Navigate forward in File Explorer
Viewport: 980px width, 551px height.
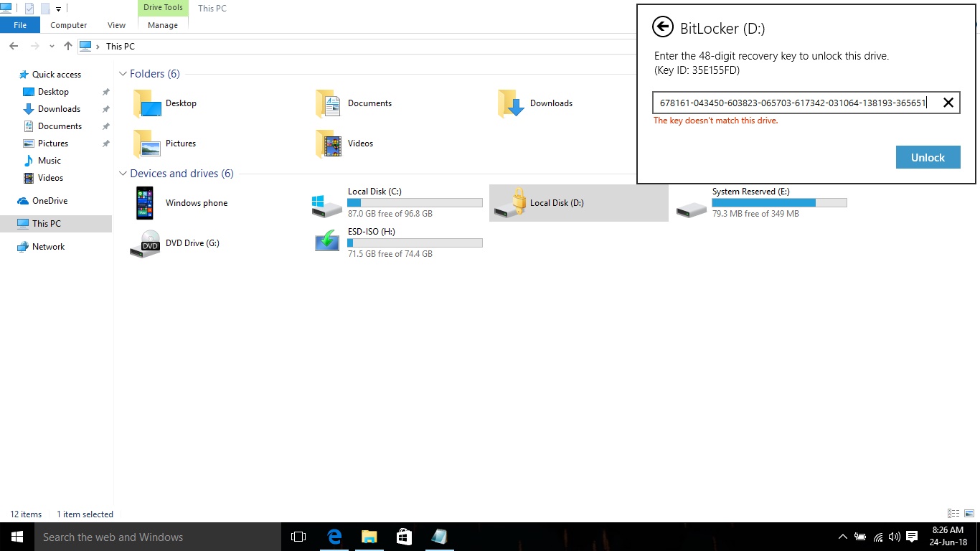(x=34, y=46)
